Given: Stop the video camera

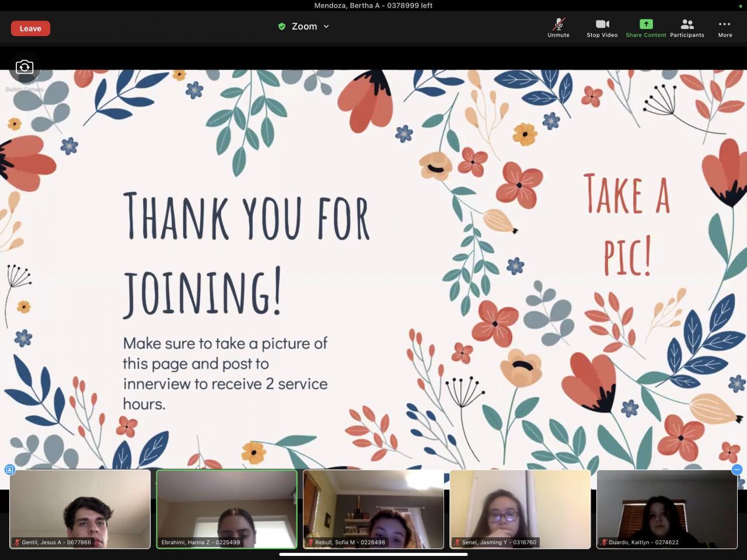Looking at the screenshot, I should coord(602,27).
